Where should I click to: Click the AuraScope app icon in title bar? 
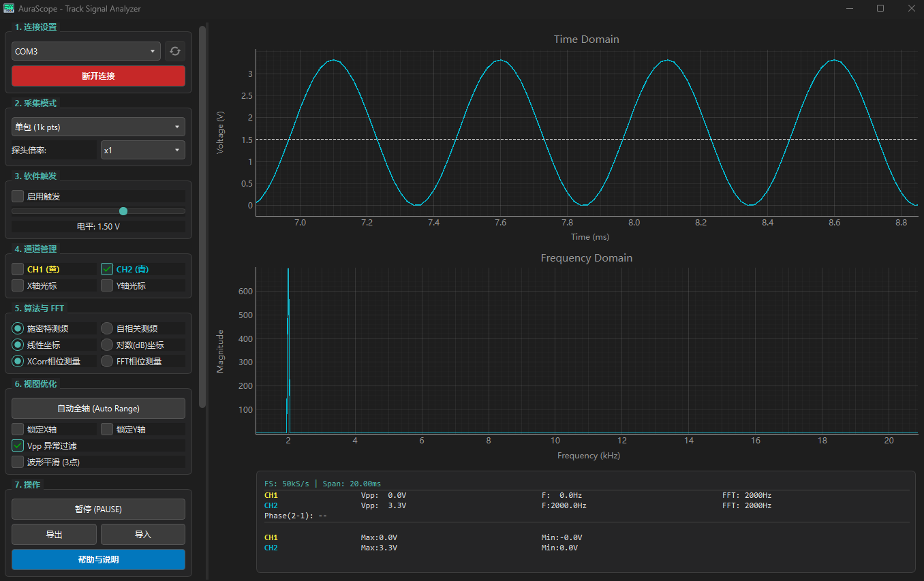(9, 9)
